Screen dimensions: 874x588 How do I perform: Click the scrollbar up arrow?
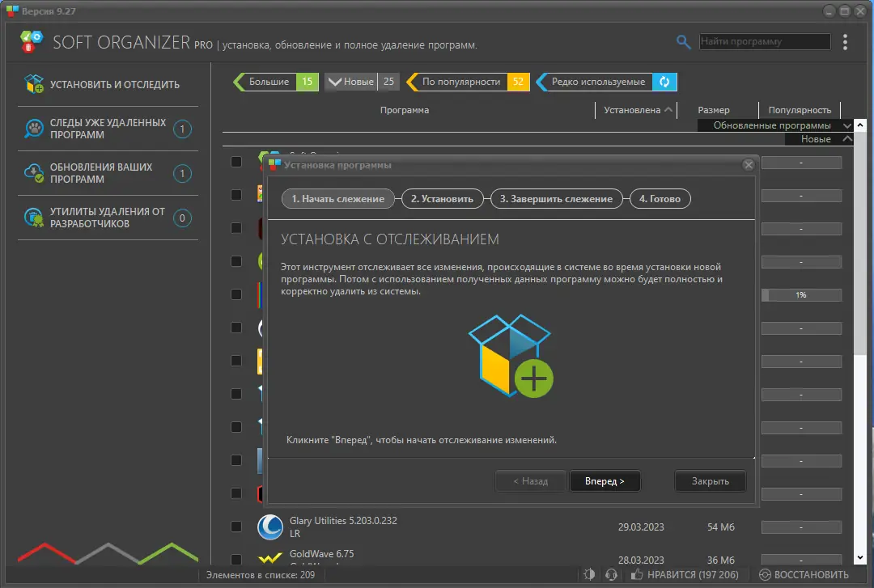[860, 125]
